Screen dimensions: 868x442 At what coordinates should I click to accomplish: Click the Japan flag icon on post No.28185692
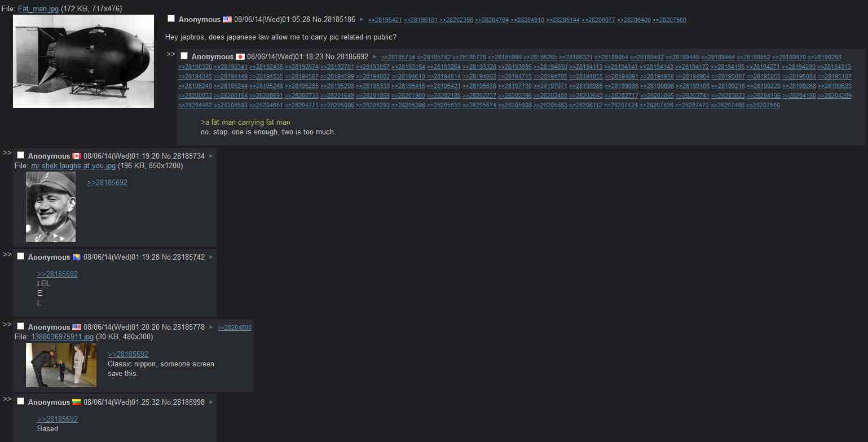240,57
